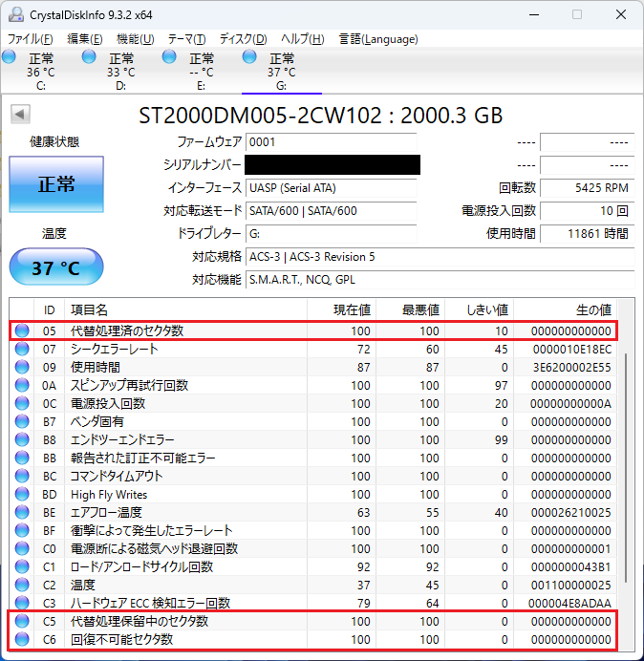Click the 正常 health status button

click(56, 184)
